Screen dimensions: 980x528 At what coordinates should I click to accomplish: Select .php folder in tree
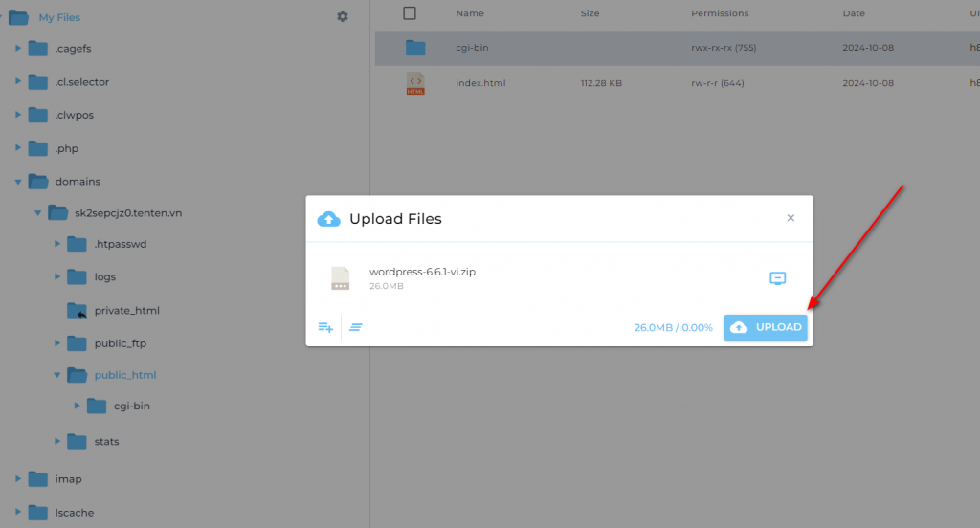point(67,148)
